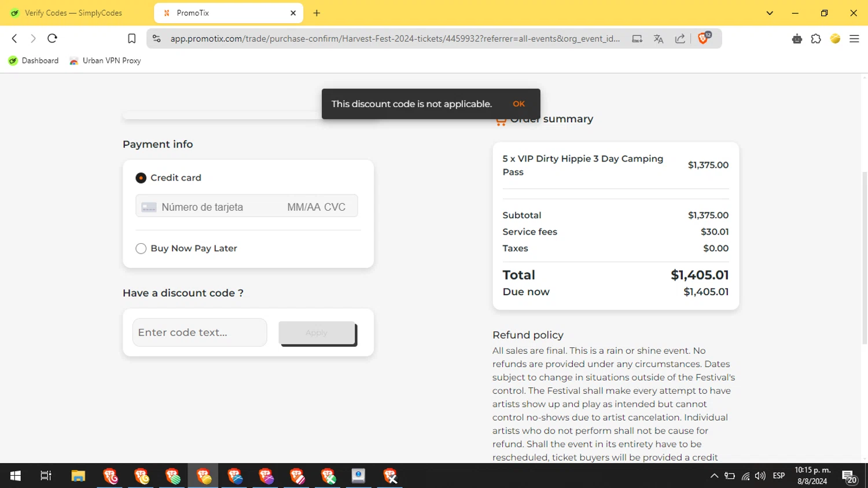Reload the PromoTix page
The width and height of the screenshot is (868, 488).
coord(52,38)
